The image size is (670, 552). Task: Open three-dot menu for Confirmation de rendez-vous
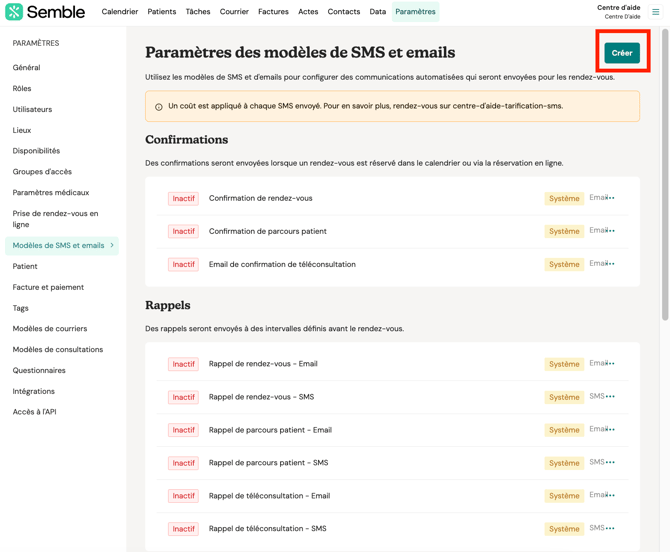(x=611, y=198)
